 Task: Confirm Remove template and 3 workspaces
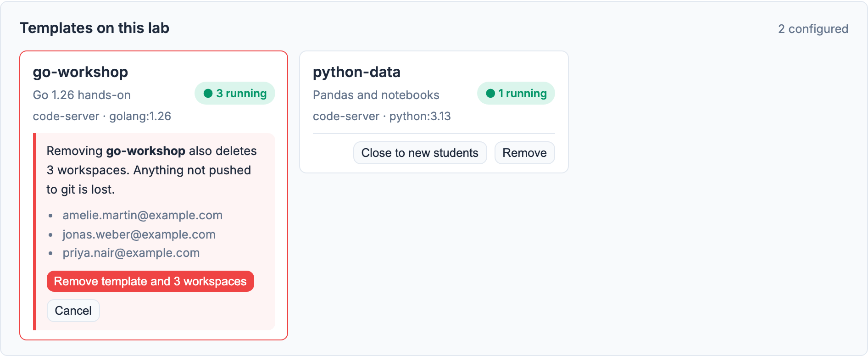click(150, 281)
